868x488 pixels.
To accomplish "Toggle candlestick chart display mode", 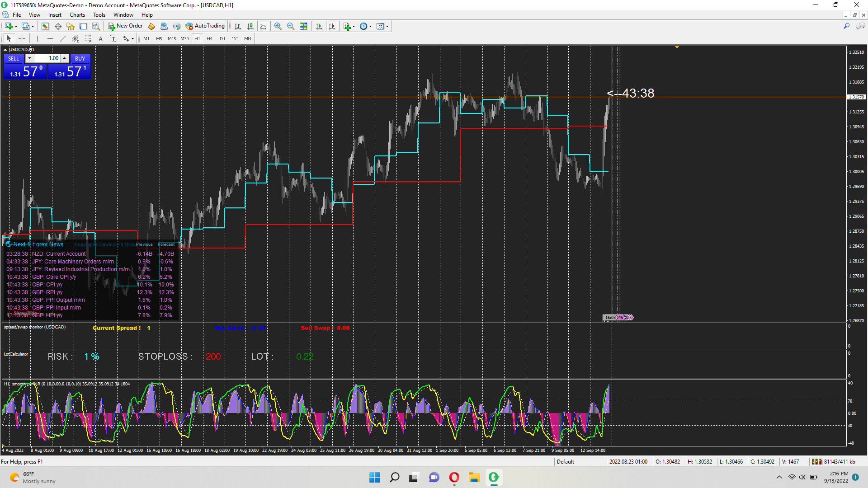I will (x=250, y=26).
